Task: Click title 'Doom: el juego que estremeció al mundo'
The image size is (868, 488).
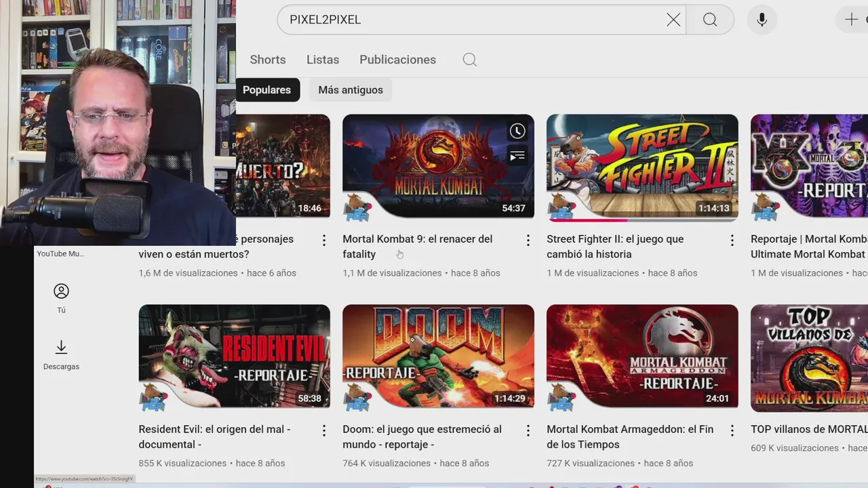Action: pyautogui.click(x=422, y=436)
